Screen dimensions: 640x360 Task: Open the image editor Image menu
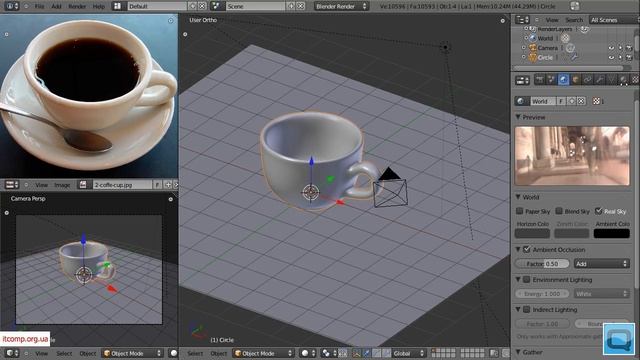pyautogui.click(x=62, y=185)
